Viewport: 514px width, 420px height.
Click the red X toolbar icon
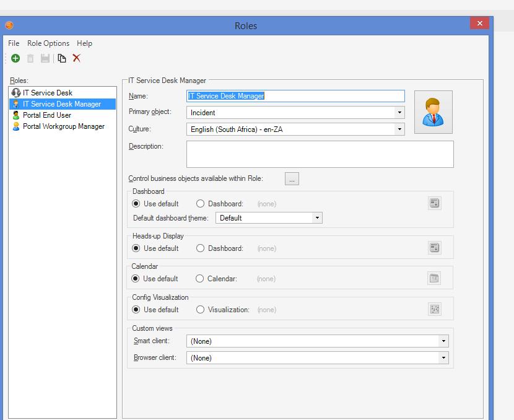(77, 58)
